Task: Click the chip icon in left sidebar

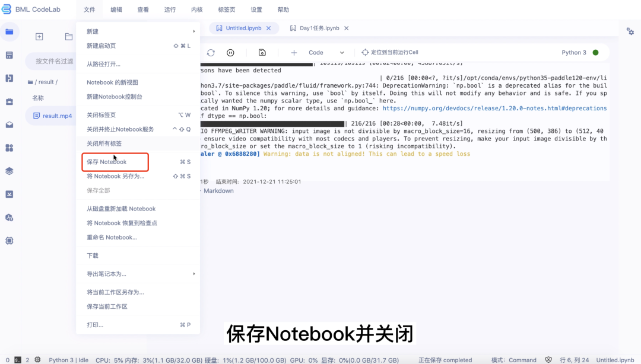Action: (9, 241)
